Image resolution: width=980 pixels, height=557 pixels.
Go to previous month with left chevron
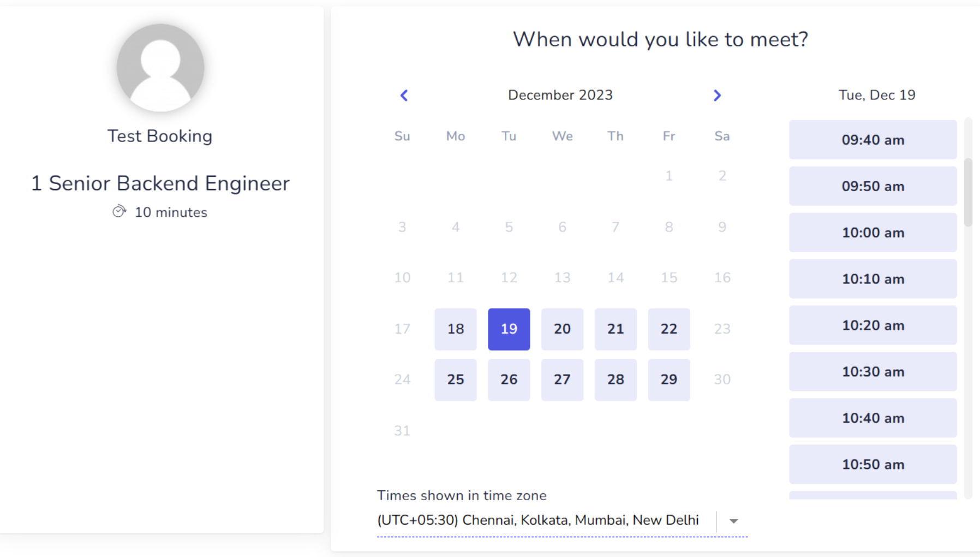[x=404, y=96]
